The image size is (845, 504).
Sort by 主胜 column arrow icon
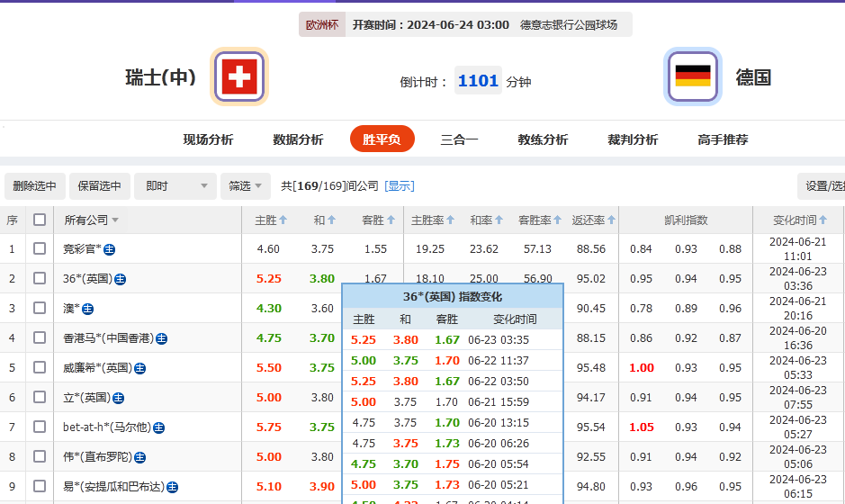(283, 220)
